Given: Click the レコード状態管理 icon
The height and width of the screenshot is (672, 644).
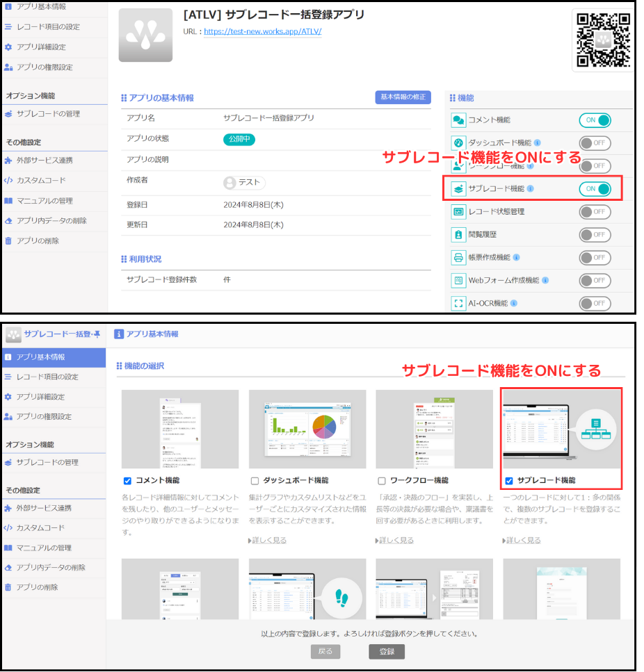Looking at the screenshot, I should click(458, 212).
